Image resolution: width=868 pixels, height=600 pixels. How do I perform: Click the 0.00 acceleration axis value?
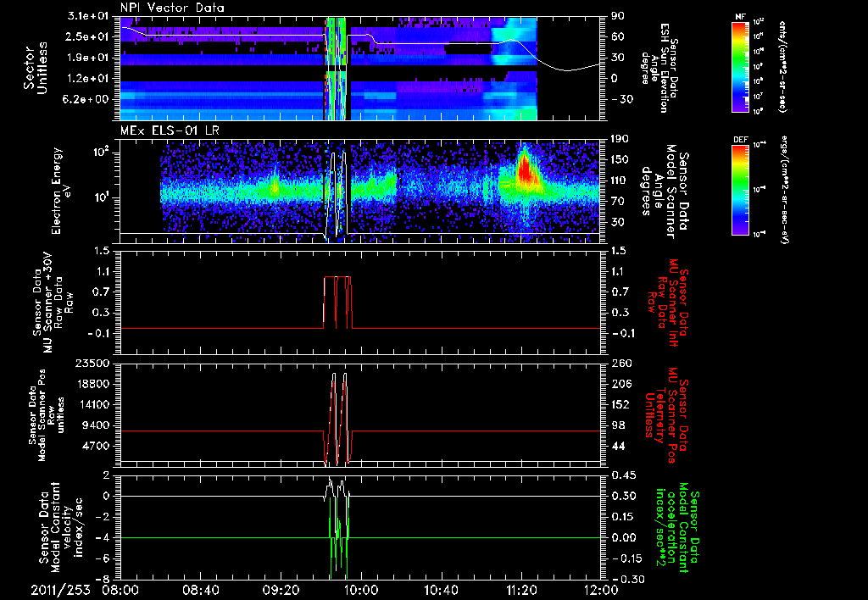[x=623, y=537]
